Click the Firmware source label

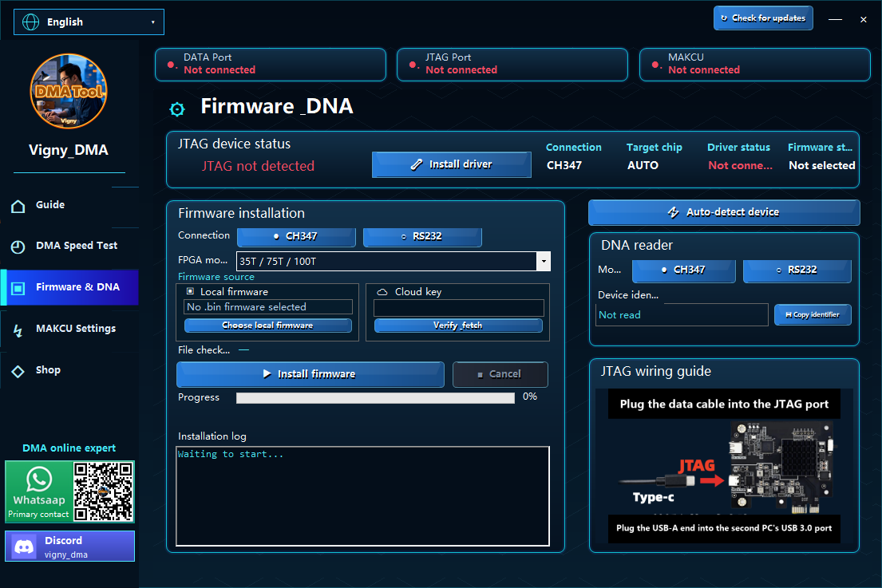pyautogui.click(x=216, y=277)
